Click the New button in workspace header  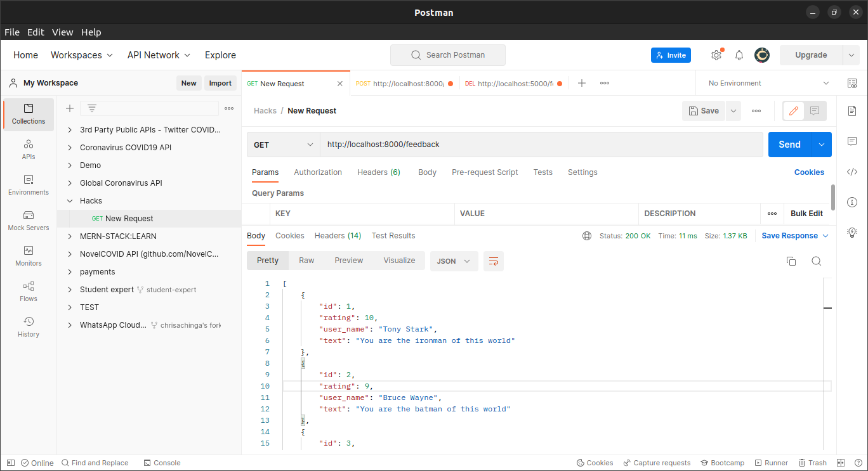[189, 83]
